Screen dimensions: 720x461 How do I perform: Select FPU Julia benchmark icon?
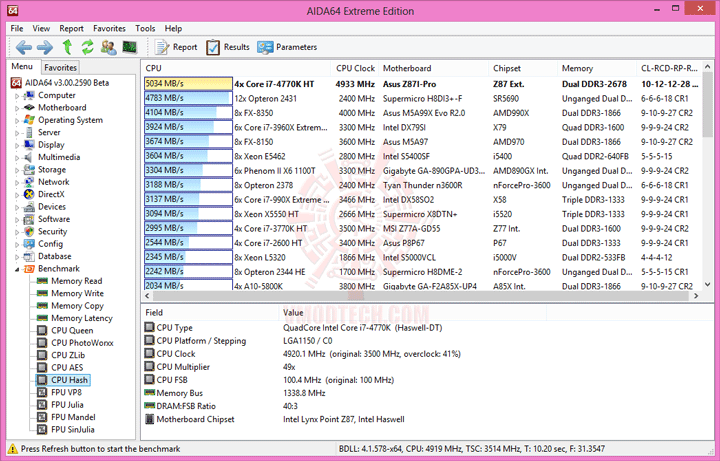[x=42, y=405]
